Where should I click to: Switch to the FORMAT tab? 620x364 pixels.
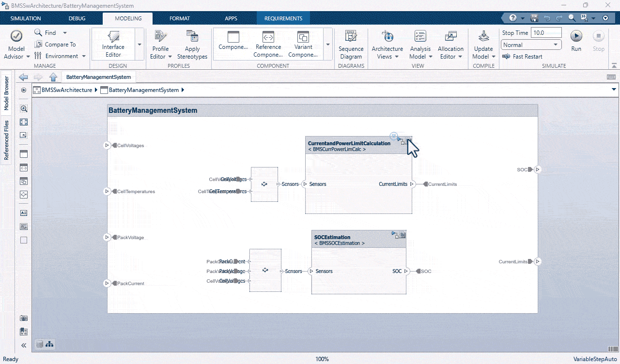pos(180,18)
